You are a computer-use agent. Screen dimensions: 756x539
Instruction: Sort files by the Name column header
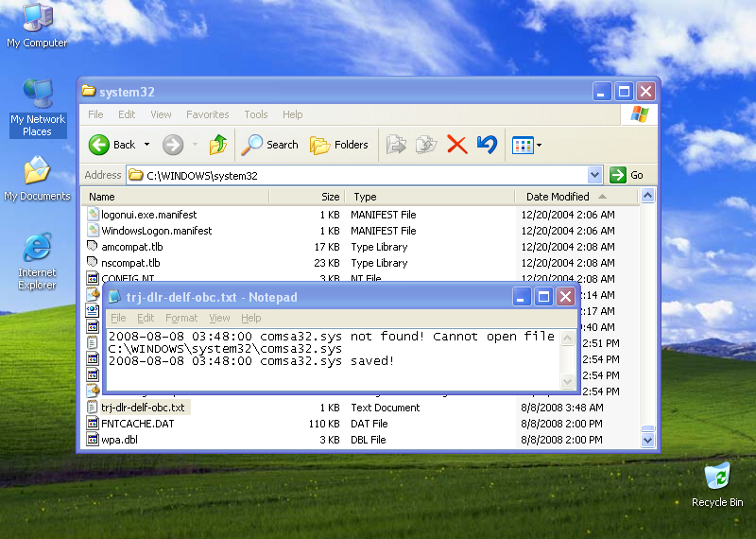176,197
